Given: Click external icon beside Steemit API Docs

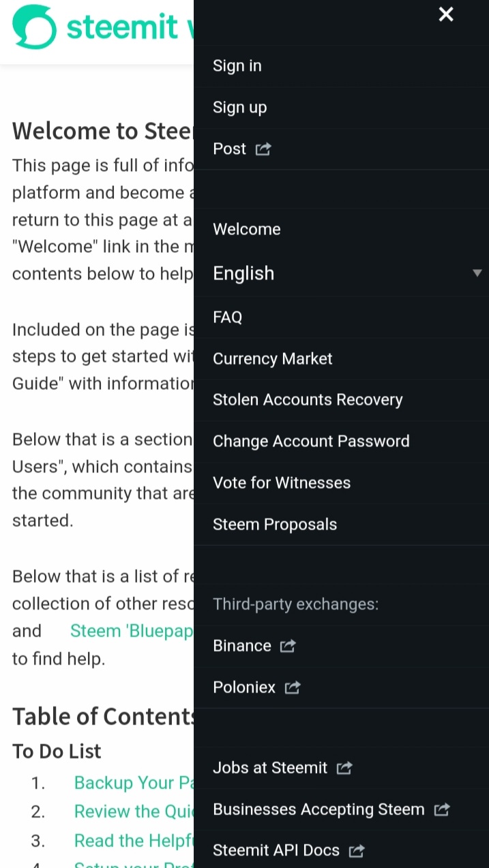Looking at the screenshot, I should click(x=357, y=850).
